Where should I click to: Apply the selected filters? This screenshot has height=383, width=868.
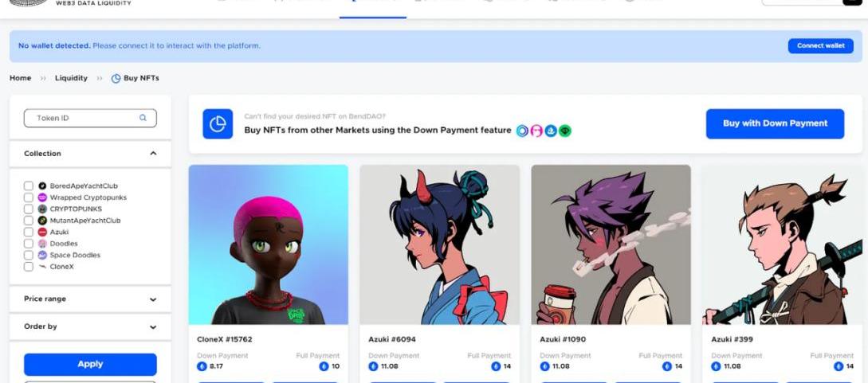90,364
